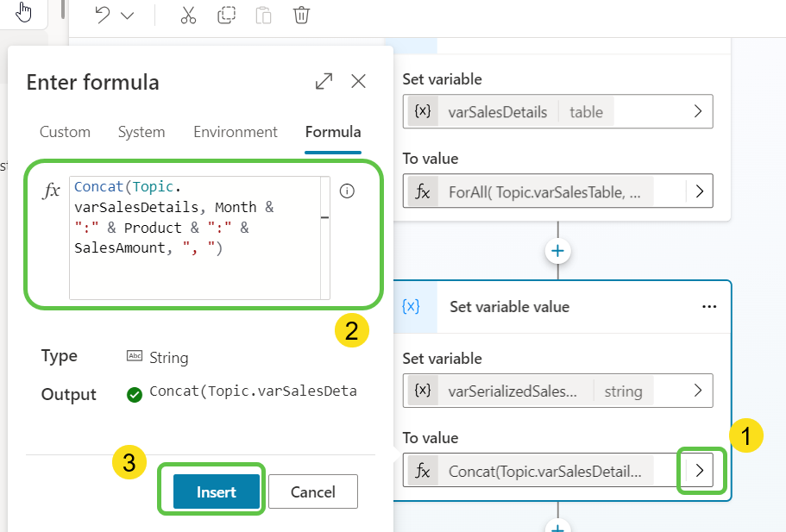The width and height of the screenshot is (786, 532).
Task: Expand the ForAll formula value chevron
Action: tap(699, 191)
